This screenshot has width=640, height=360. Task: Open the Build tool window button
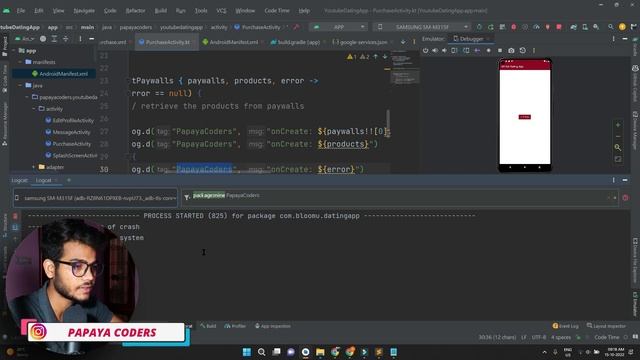(x=208, y=326)
